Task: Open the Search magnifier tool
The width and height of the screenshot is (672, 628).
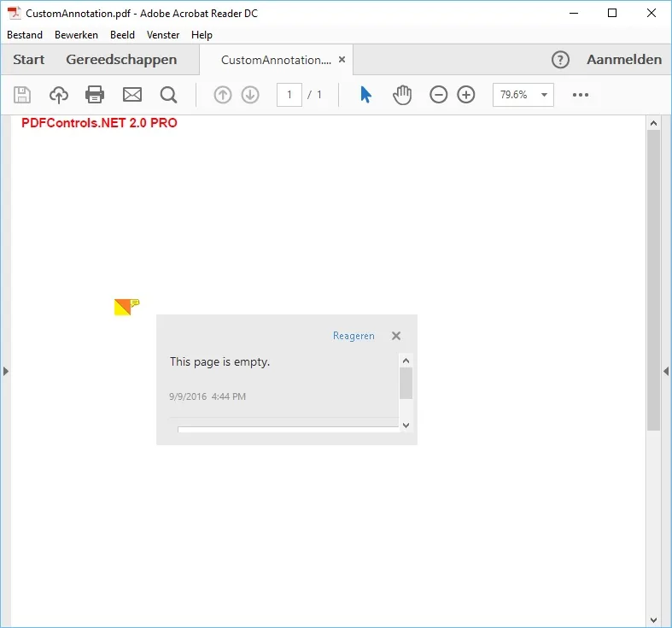Action: point(168,95)
